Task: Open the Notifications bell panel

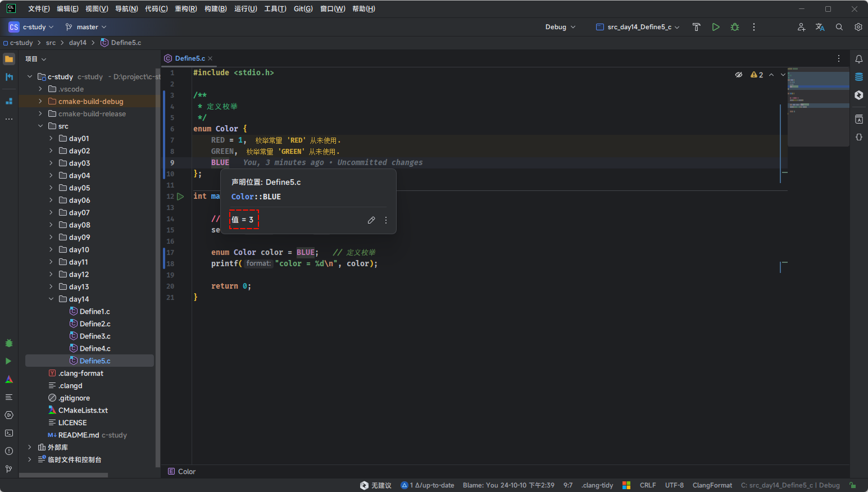Action: click(x=858, y=59)
